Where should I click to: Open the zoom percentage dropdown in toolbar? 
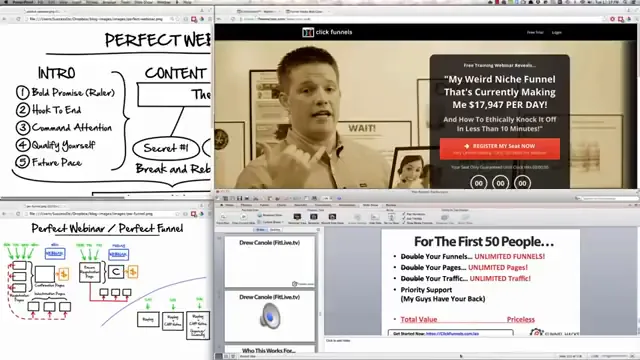[x=327, y=198]
